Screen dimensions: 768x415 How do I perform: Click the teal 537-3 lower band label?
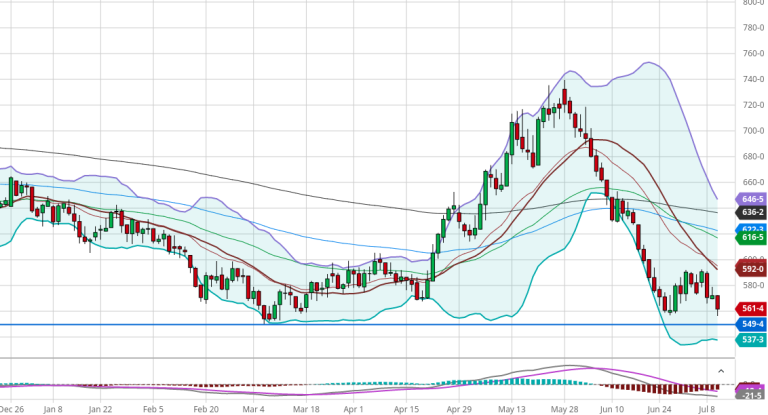pos(752,340)
